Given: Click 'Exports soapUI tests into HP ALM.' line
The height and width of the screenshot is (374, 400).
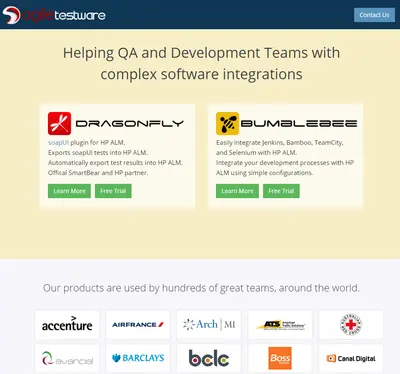Looking at the screenshot, I should coord(98,153).
